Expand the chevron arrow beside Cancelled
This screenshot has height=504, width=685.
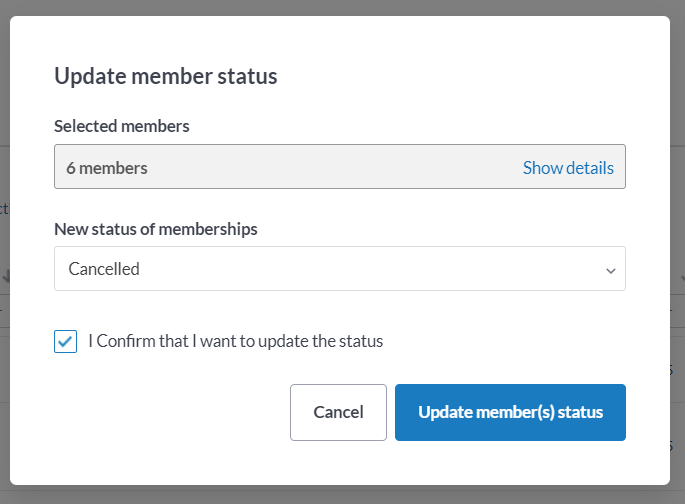[x=611, y=271]
